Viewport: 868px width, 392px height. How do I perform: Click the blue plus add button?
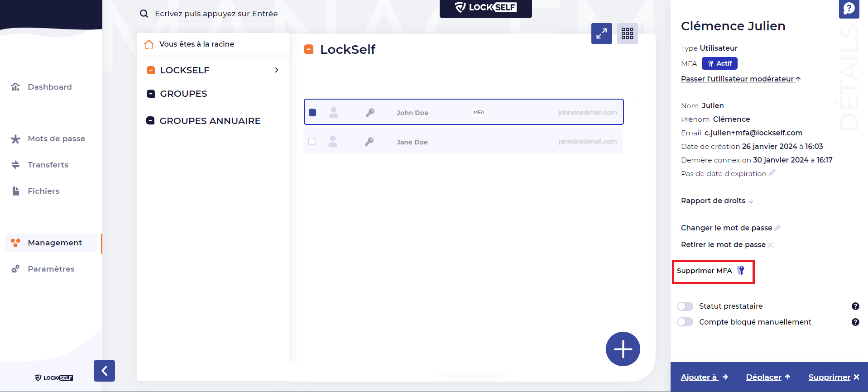(623, 349)
